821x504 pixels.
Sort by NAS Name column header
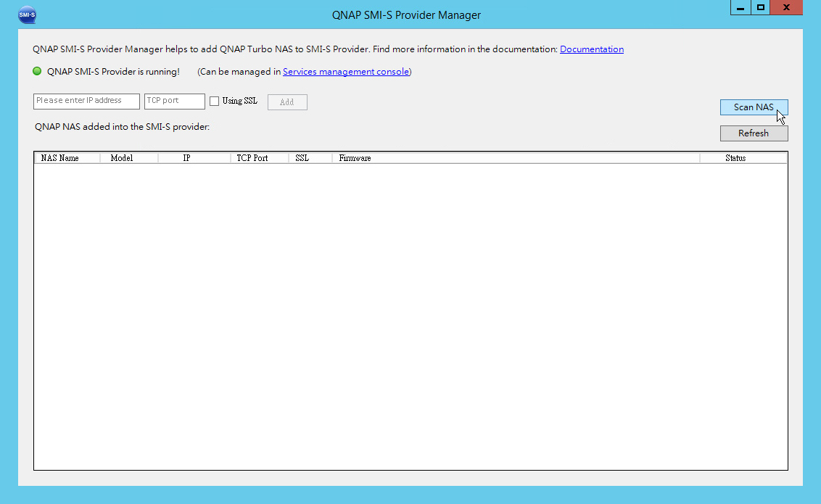click(67, 158)
